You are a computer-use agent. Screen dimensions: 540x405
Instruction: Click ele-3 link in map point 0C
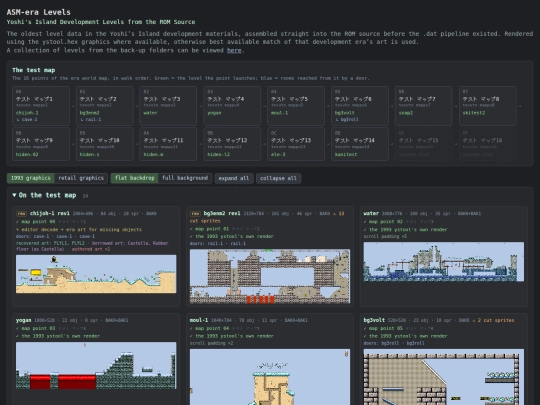tap(278, 154)
